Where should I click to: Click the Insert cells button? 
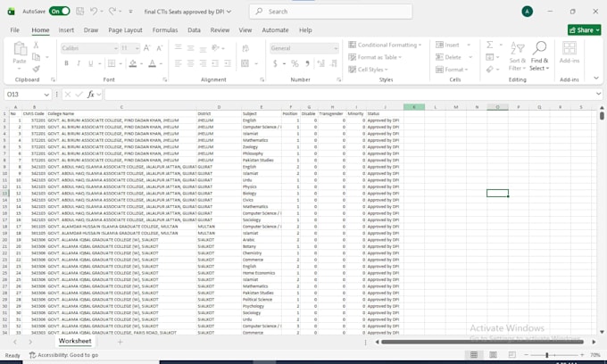coord(448,45)
